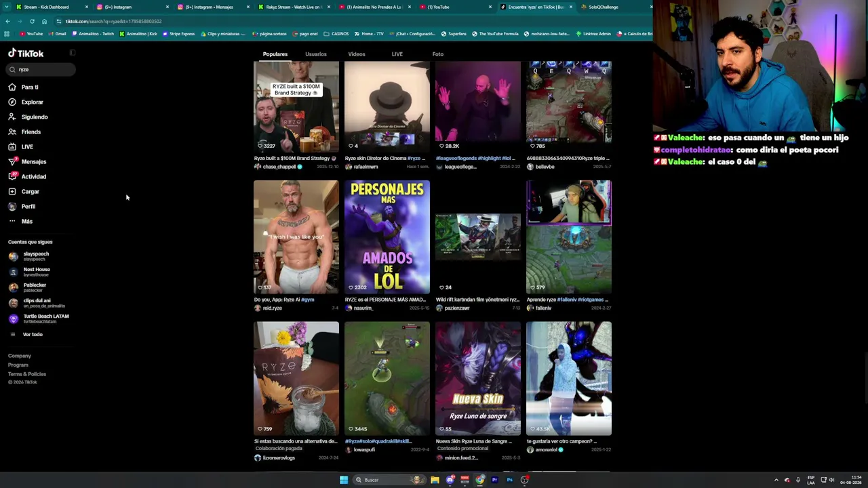Switch to the (9+) Instagram Mensajes tab
Viewport: 868px width, 488px height.
214,7
